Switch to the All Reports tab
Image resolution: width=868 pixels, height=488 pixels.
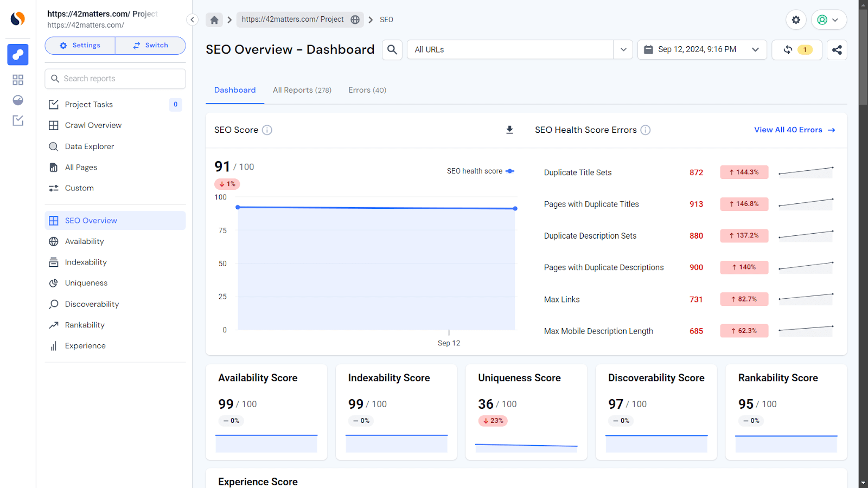point(302,90)
